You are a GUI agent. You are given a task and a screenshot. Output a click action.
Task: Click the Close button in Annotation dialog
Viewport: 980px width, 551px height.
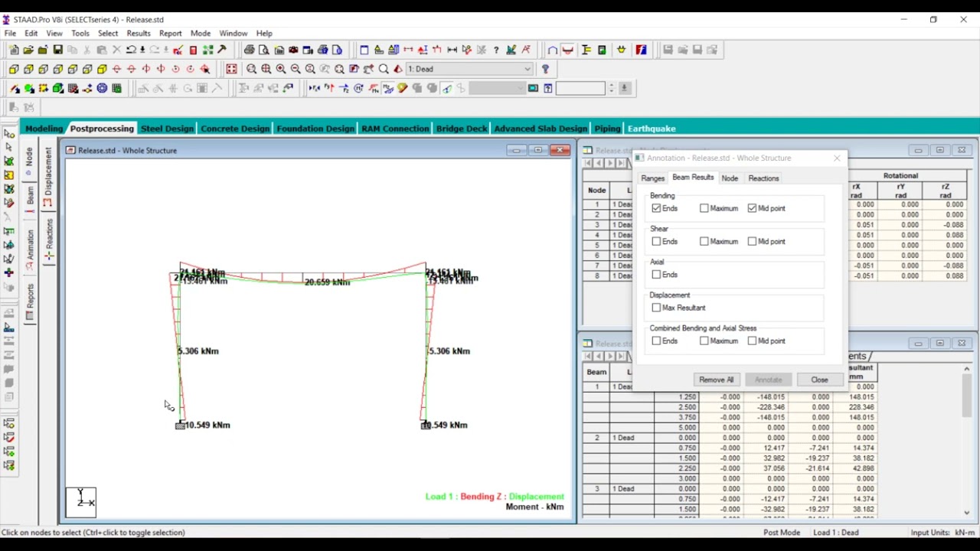pos(819,380)
